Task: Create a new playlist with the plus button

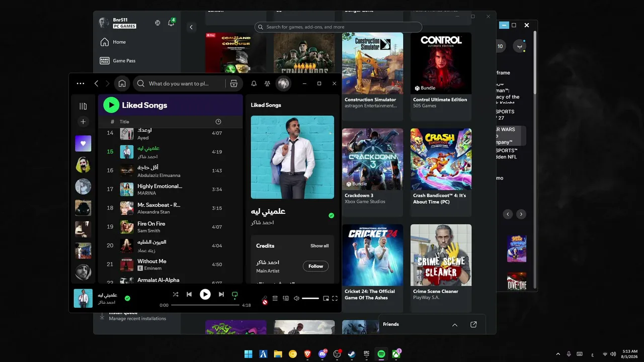Action: 83,122
